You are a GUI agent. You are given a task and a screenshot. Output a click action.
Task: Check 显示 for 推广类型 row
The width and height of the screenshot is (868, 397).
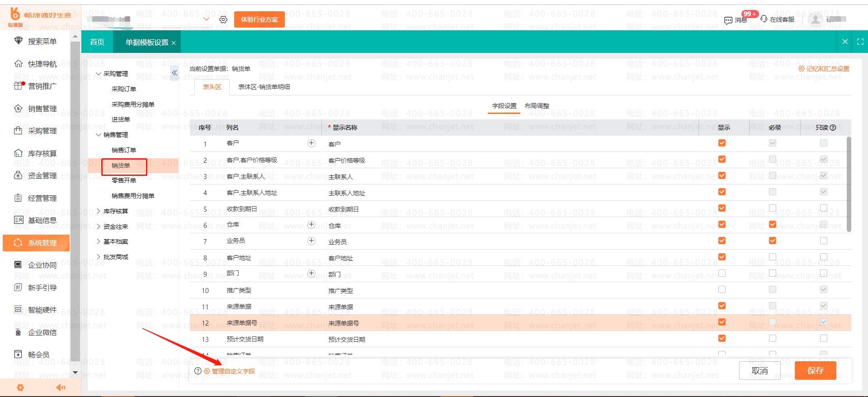tap(722, 289)
